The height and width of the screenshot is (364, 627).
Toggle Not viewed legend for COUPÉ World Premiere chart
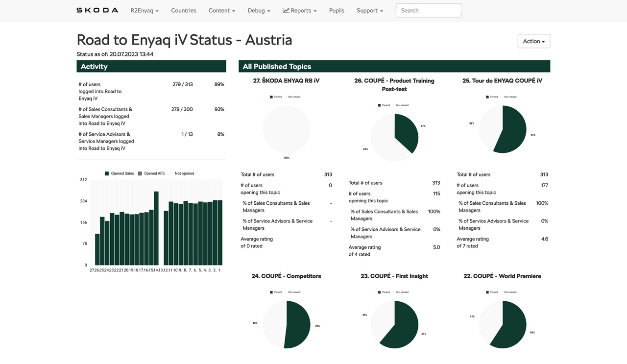[x=509, y=292]
